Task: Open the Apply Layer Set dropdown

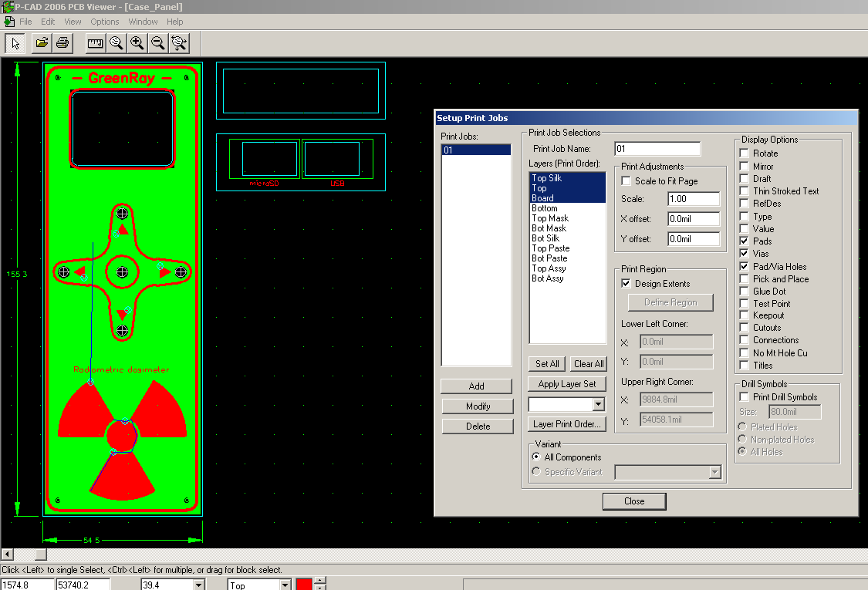Action: coord(598,405)
